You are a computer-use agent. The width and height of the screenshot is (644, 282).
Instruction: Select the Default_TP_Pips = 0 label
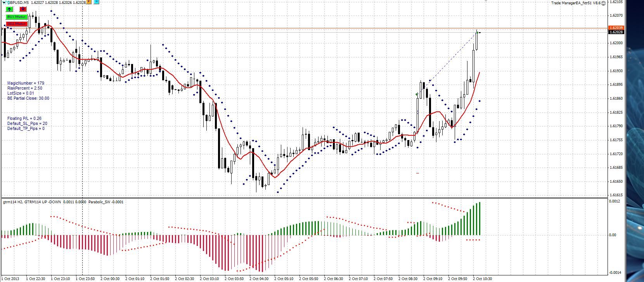(26, 128)
